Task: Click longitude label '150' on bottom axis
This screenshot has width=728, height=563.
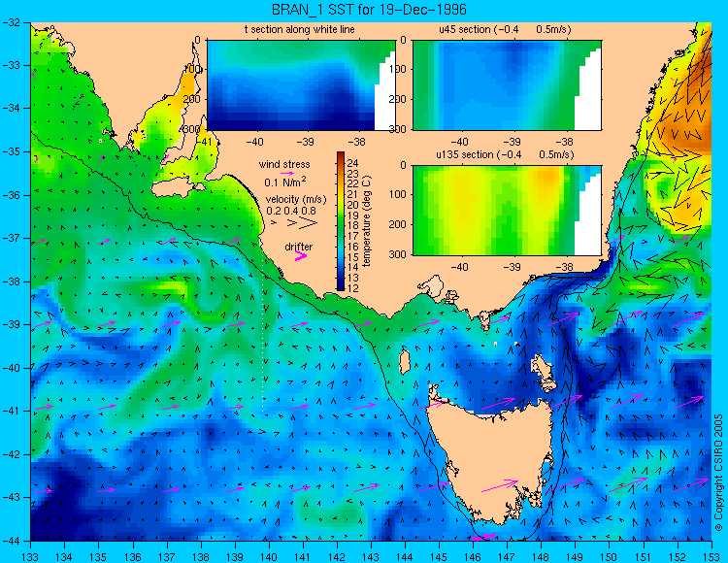Action: [x=610, y=556]
